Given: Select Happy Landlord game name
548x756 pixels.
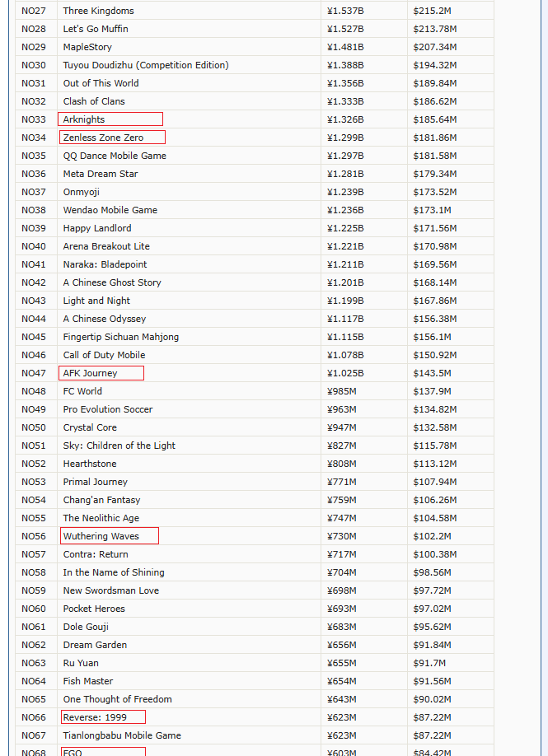Looking at the screenshot, I should coord(97,228).
